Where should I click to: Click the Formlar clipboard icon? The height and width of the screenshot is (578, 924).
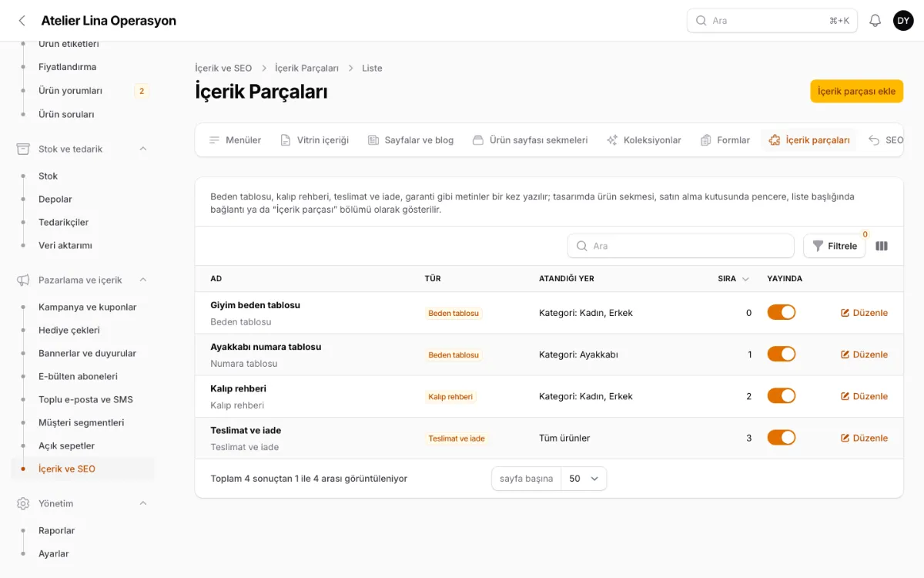pos(705,140)
